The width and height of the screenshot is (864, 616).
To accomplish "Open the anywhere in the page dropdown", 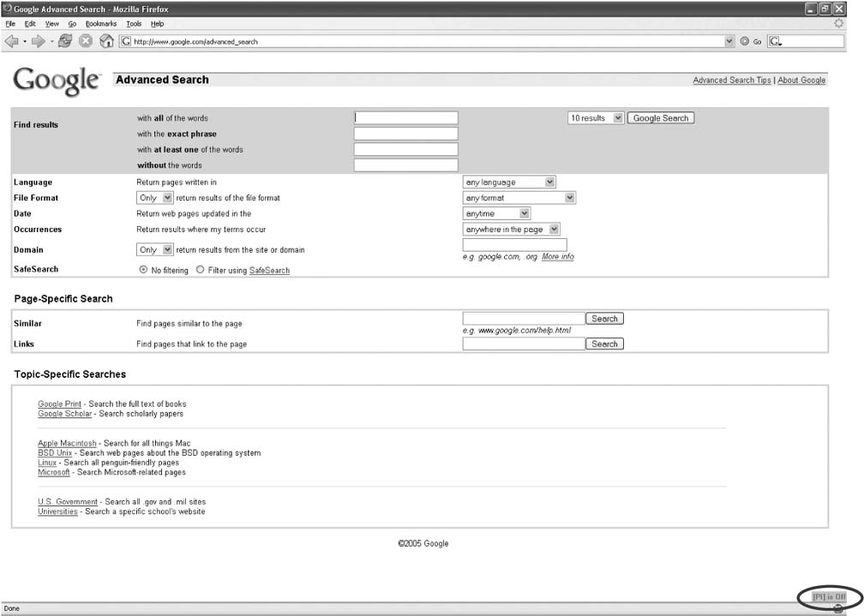I will [x=512, y=230].
